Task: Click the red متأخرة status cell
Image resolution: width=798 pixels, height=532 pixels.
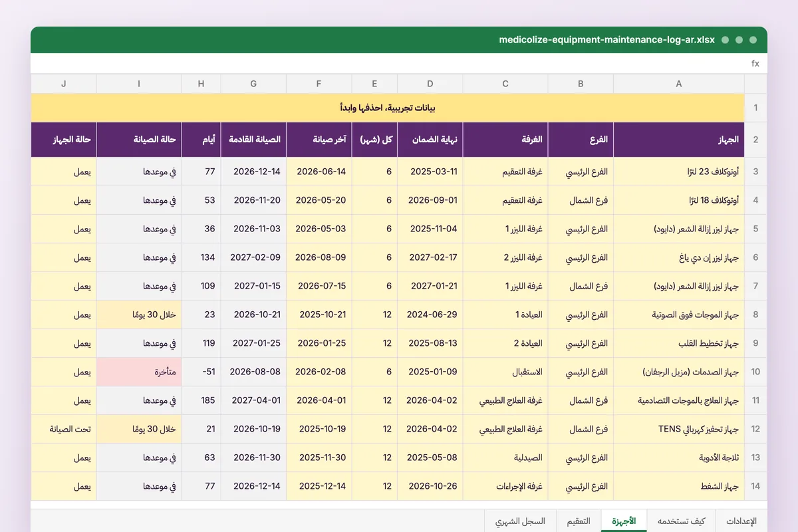Action: coord(139,372)
